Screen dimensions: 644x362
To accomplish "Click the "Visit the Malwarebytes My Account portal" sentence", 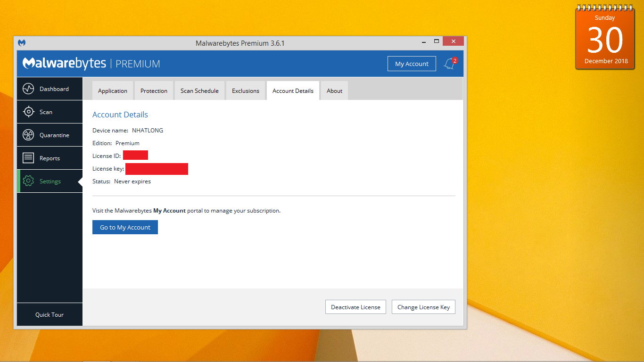I will 186,211.
